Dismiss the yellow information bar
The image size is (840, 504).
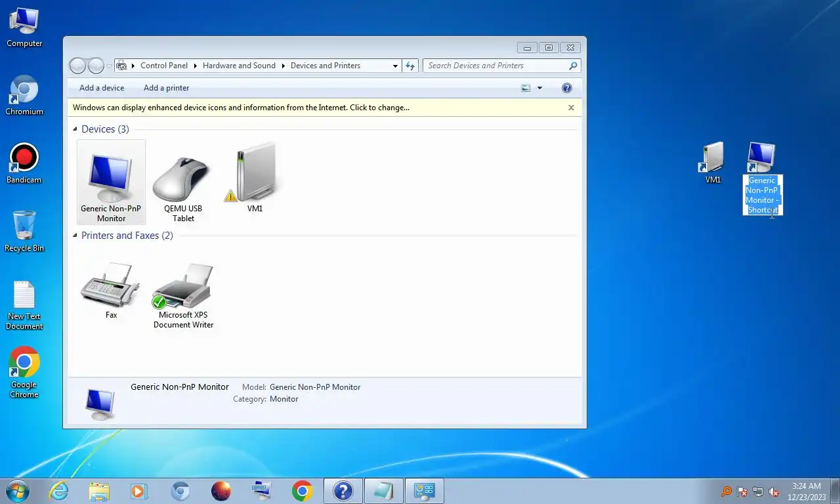(x=571, y=108)
